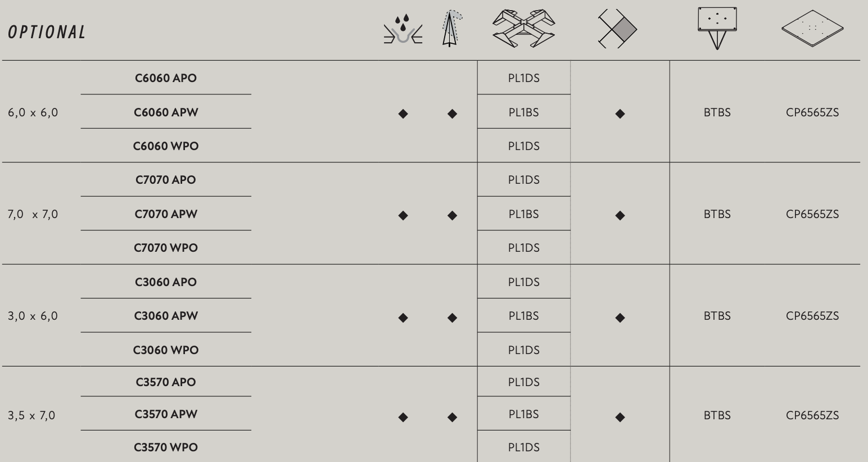Click the ground spike plate icon
This screenshot has height=462, width=868.
click(x=717, y=28)
